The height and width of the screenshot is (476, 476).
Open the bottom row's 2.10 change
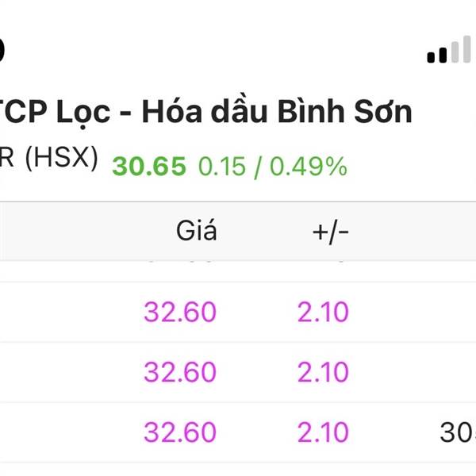coord(323,432)
